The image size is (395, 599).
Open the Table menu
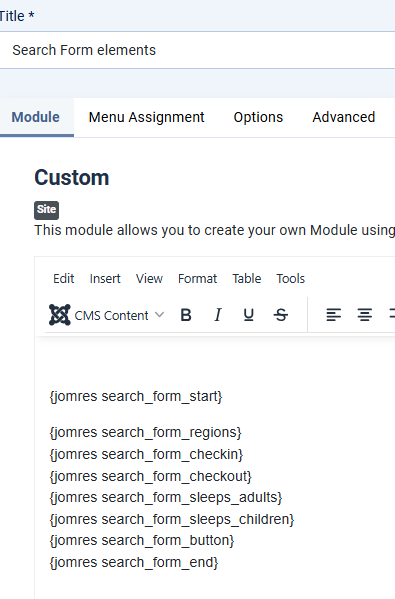pos(247,278)
